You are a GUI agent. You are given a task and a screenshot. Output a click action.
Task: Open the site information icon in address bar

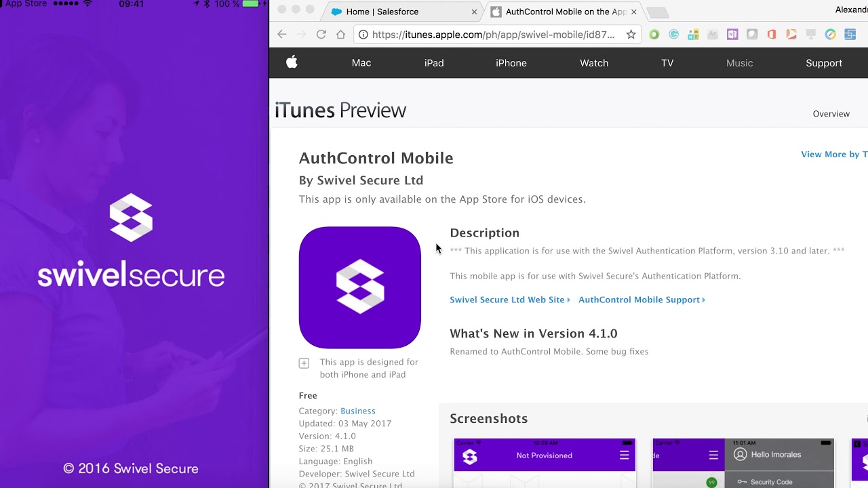tap(364, 35)
